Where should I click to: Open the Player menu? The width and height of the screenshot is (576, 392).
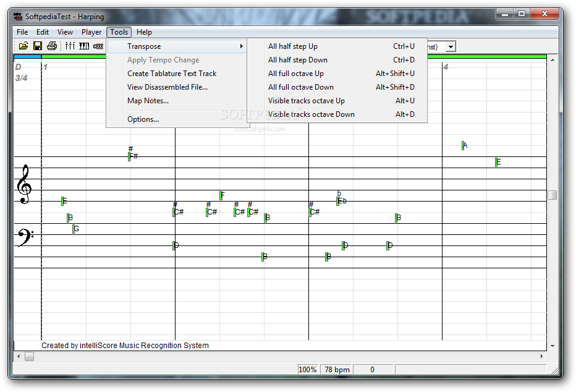coord(91,32)
